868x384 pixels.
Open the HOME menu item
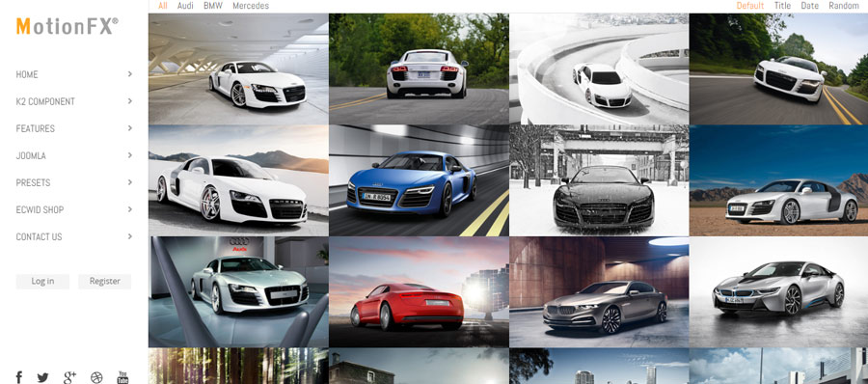click(27, 74)
